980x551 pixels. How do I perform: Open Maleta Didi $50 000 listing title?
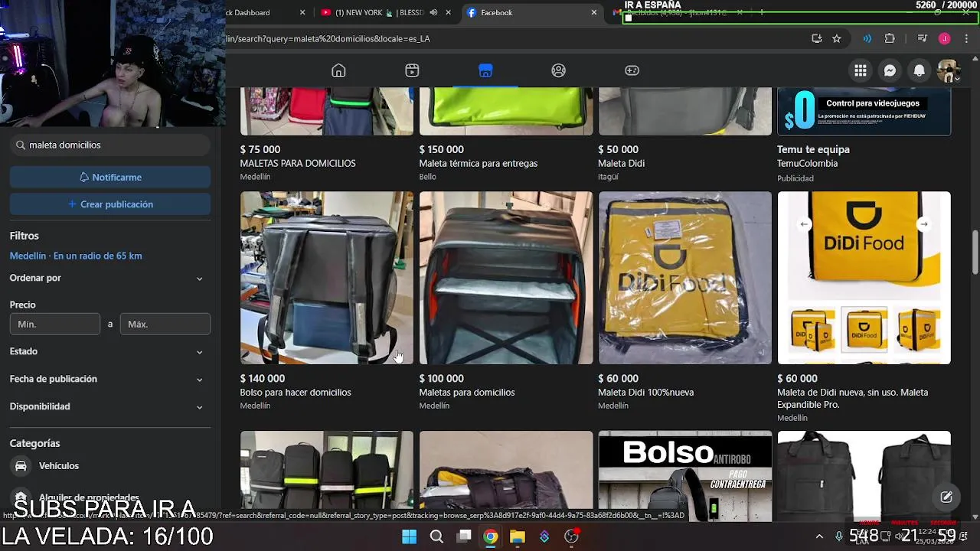point(621,163)
